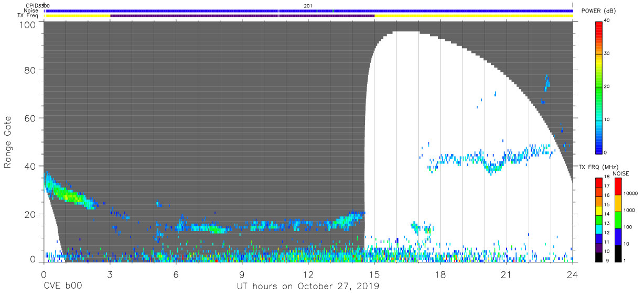644x297 pixels.
Task: Click the 3 tick on UT hours axis
Action: [110, 274]
